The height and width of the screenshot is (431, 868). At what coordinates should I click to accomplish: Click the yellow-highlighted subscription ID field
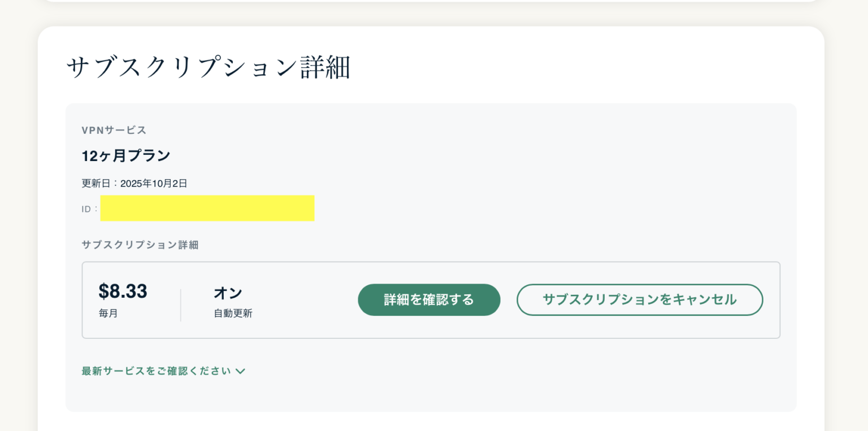pos(207,208)
